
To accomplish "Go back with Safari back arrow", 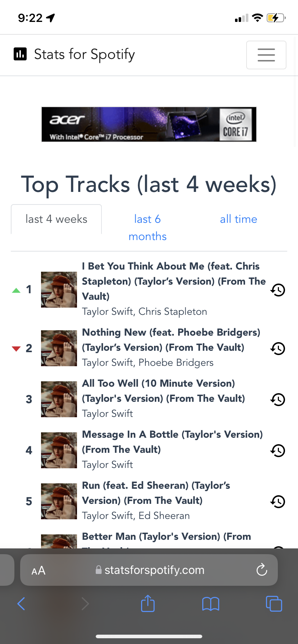I will [x=21, y=604].
